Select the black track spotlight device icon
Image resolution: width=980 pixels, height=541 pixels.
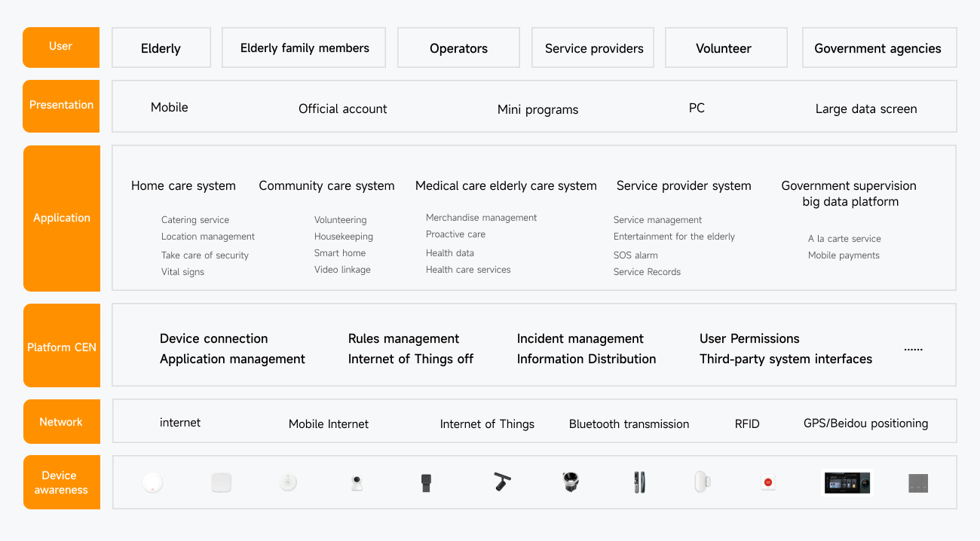tap(501, 481)
